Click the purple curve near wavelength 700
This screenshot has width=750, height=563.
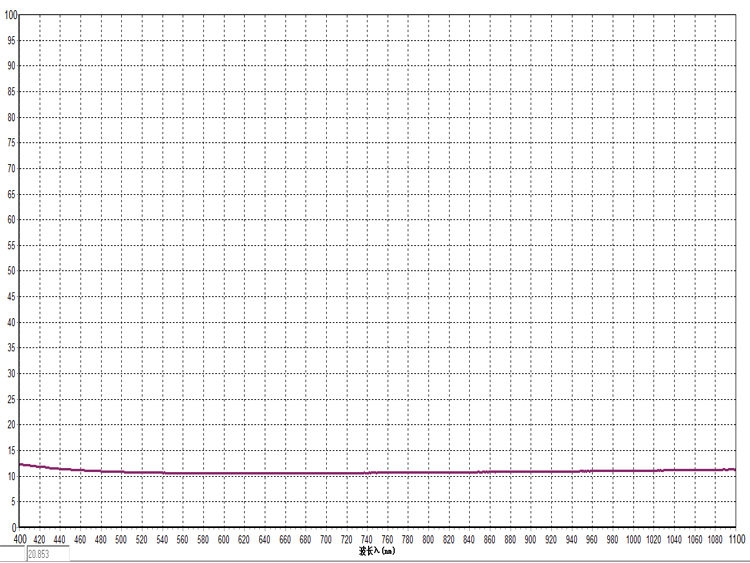[x=326, y=474]
